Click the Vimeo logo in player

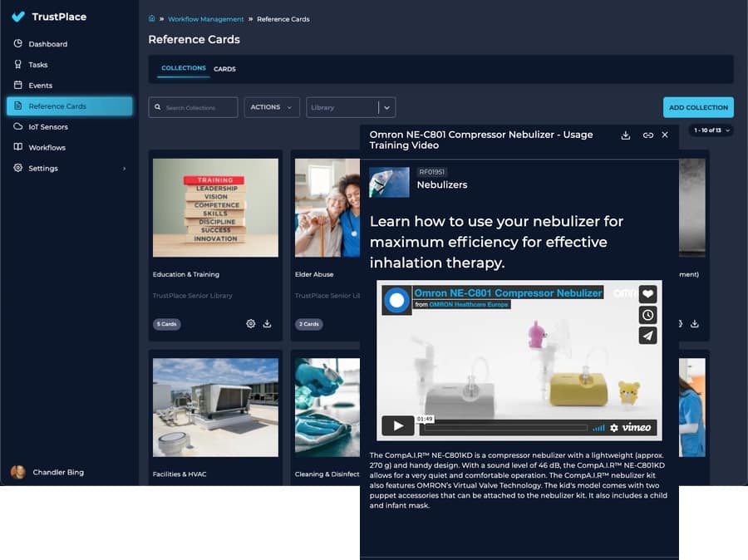tap(637, 427)
